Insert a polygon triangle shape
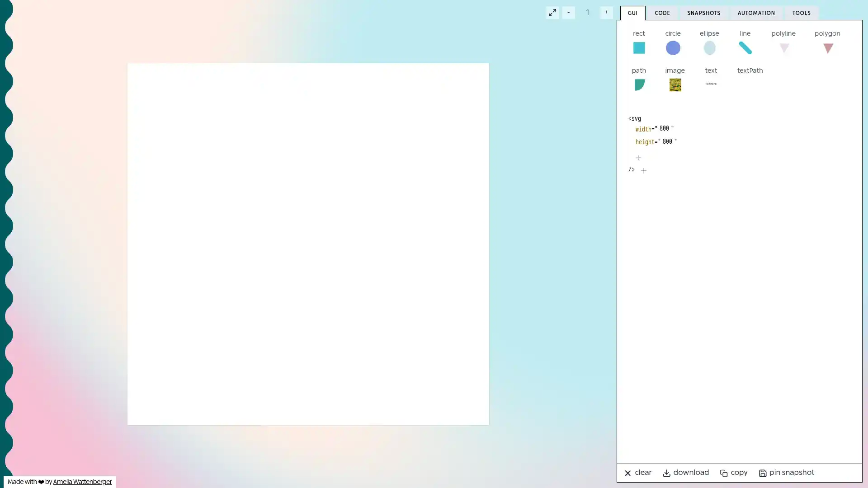The height and width of the screenshot is (488, 868). (x=827, y=47)
